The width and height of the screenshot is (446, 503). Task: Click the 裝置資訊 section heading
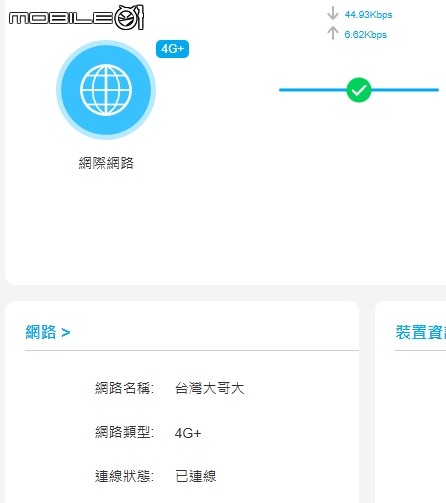click(421, 332)
